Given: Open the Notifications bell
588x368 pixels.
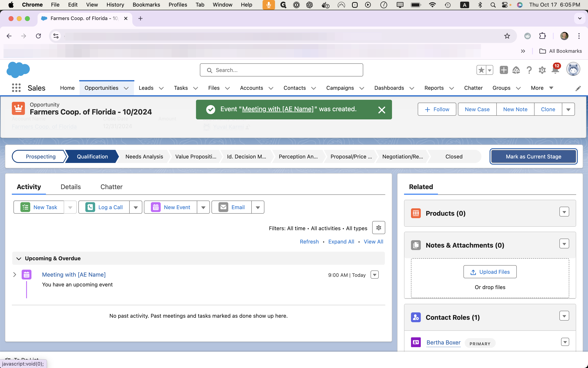Looking at the screenshot, I should tap(555, 70).
